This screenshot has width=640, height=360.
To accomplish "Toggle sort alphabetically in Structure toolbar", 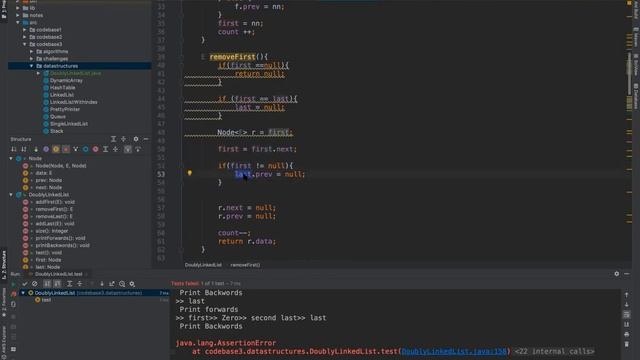I will click(x=24, y=149).
